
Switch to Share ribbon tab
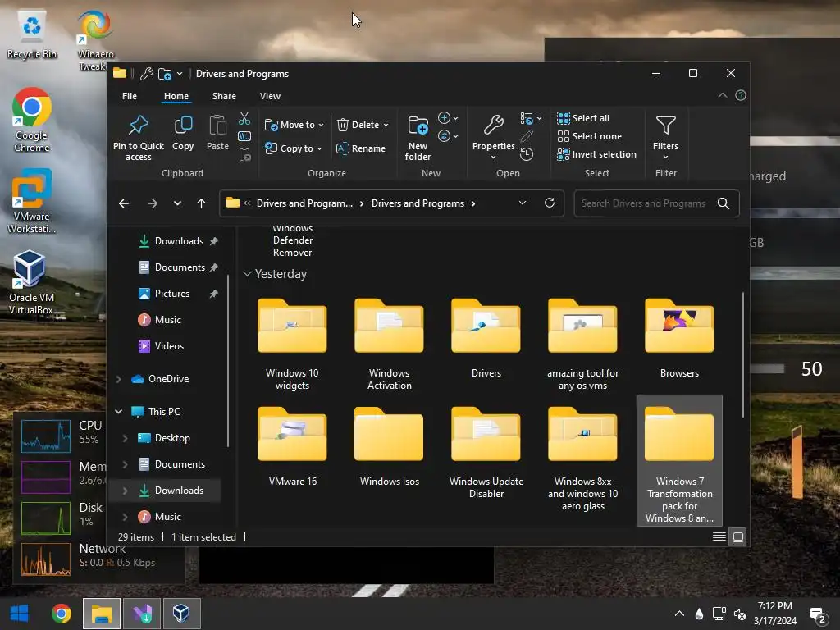tap(224, 96)
